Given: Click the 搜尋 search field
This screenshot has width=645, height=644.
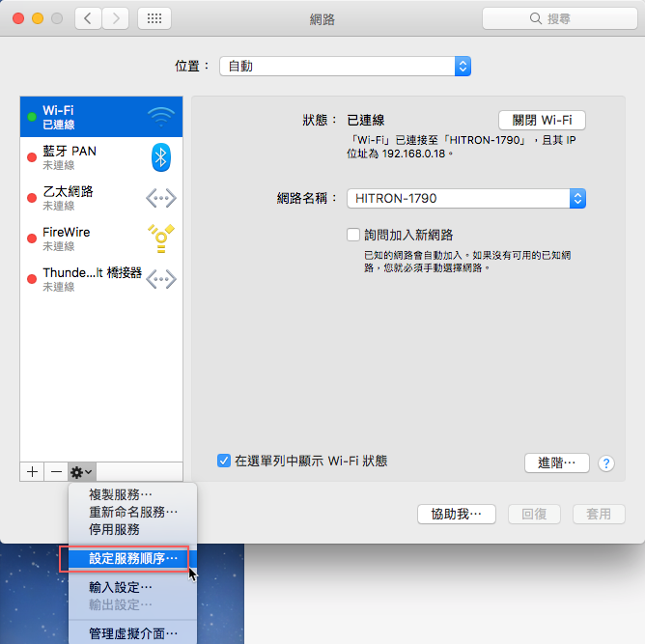Looking at the screenshot, I should tap(560, 18).
